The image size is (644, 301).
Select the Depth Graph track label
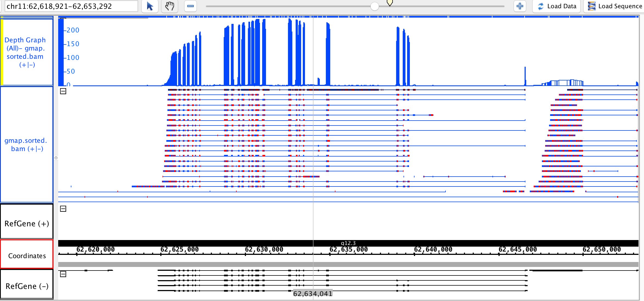click(x=27, y=52)
